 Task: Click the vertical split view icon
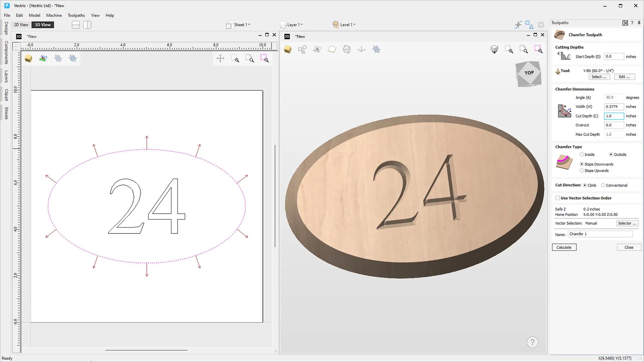click(87, 25)
